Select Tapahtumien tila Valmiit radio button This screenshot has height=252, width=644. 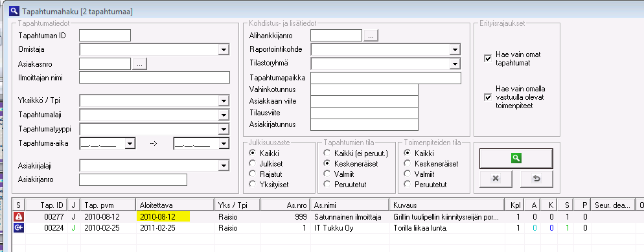pos(327,174)
